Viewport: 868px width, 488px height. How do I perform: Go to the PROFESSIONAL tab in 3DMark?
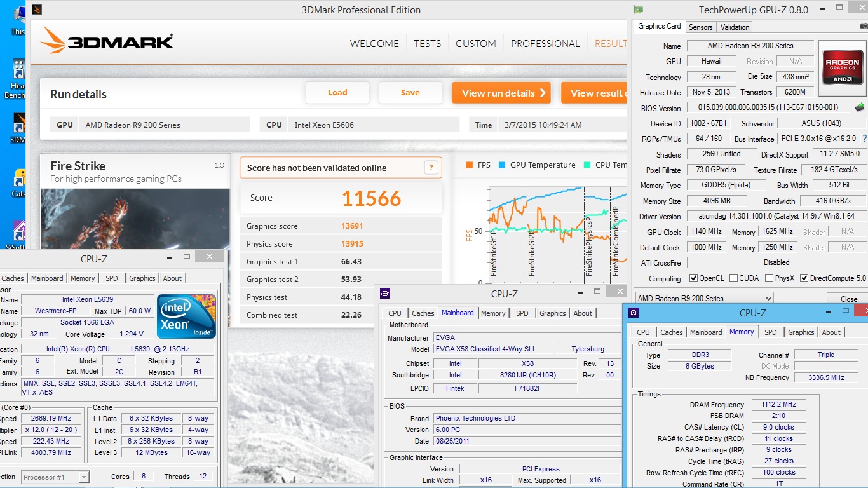pyautogui.click(x=545, y=44)
